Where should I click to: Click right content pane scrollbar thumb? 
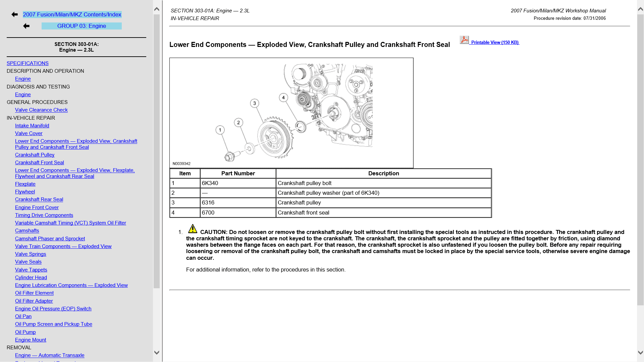640,160
